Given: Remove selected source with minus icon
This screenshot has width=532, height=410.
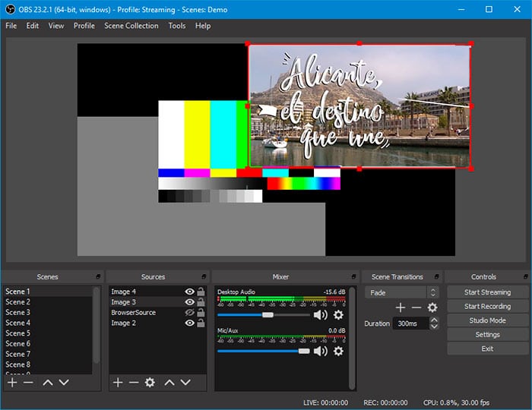Looking at the screenshot, I should pos(134,383).
